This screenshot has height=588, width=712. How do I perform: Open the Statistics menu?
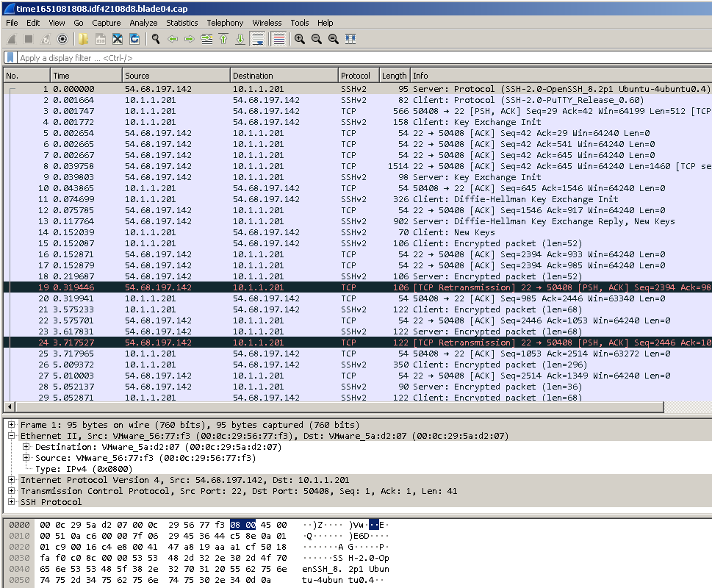tap(181, 23)
